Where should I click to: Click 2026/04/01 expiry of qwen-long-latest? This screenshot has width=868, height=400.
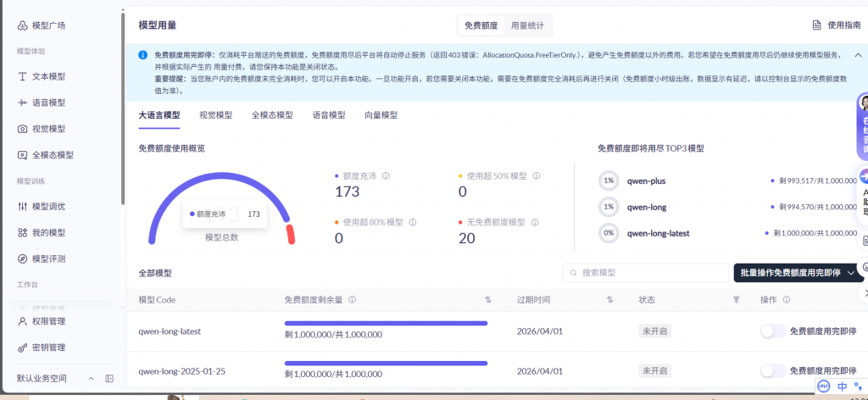(x=540, y=331)
